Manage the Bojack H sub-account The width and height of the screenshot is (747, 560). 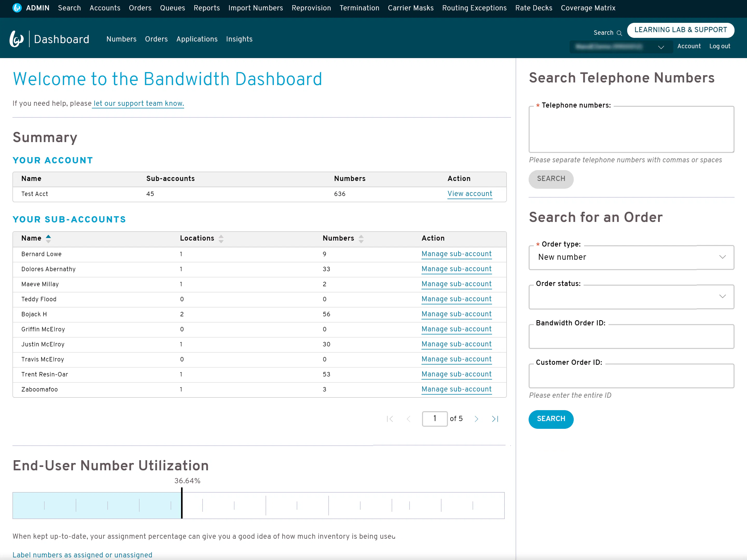[456, 314]
